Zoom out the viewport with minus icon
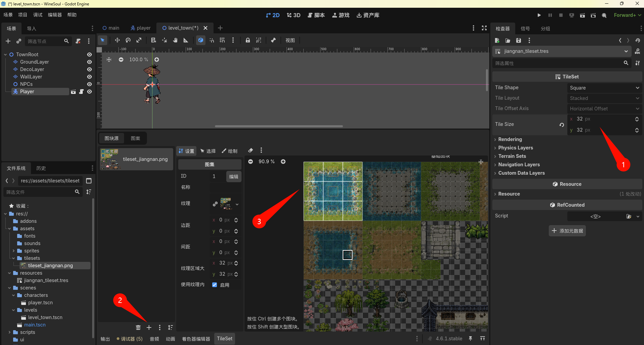The width and height of the screenshot is (644, 345). tap(121, 60)
